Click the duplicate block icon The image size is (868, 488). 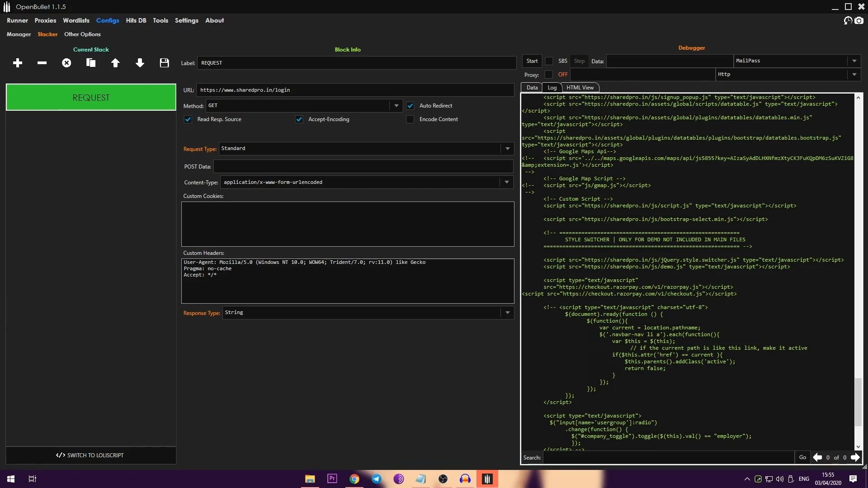(90, 62)
